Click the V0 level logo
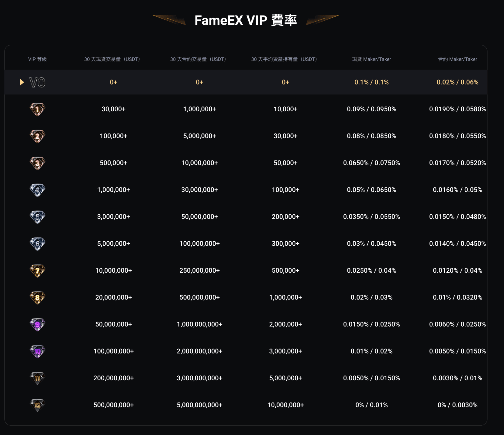Image resolution: width=504 pixels, height=435 pixels. pos(37,82)
